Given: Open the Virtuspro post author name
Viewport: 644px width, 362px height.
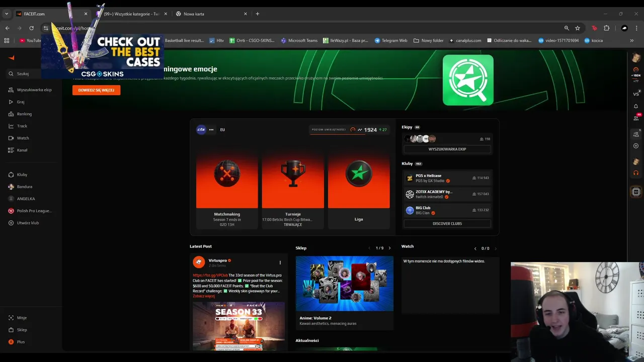Looking at the screenshot, I should coord(217,260).
